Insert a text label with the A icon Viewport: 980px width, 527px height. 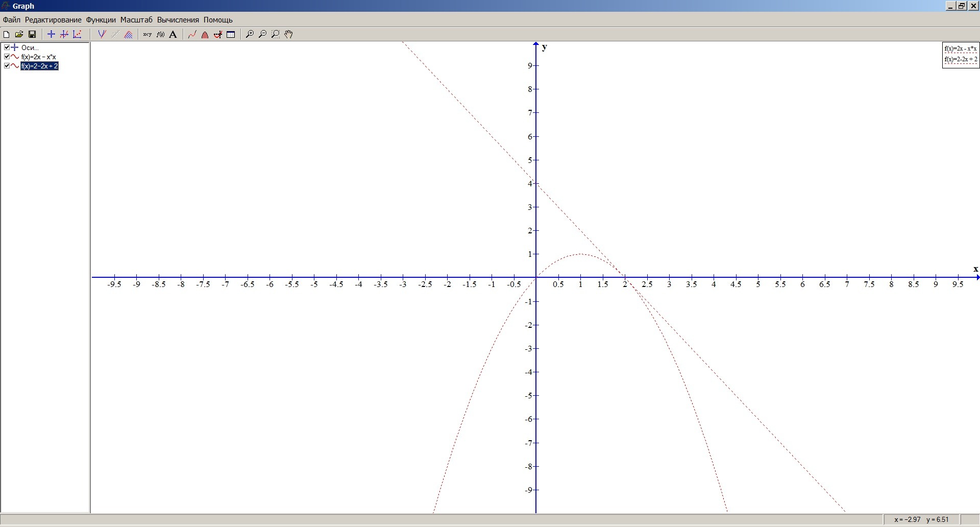click(173, 34)
